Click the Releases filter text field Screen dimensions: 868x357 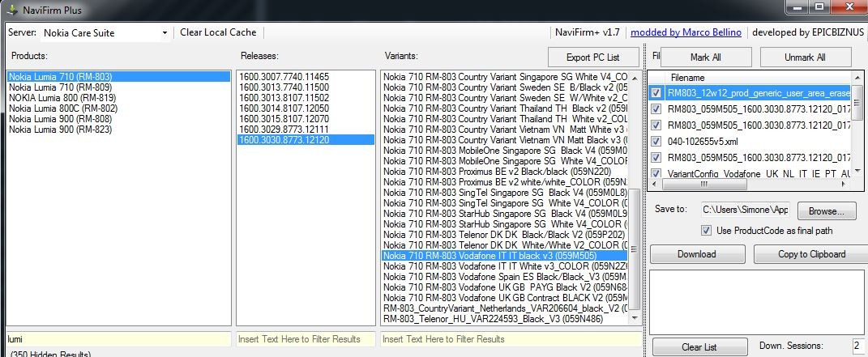(306, 339)
